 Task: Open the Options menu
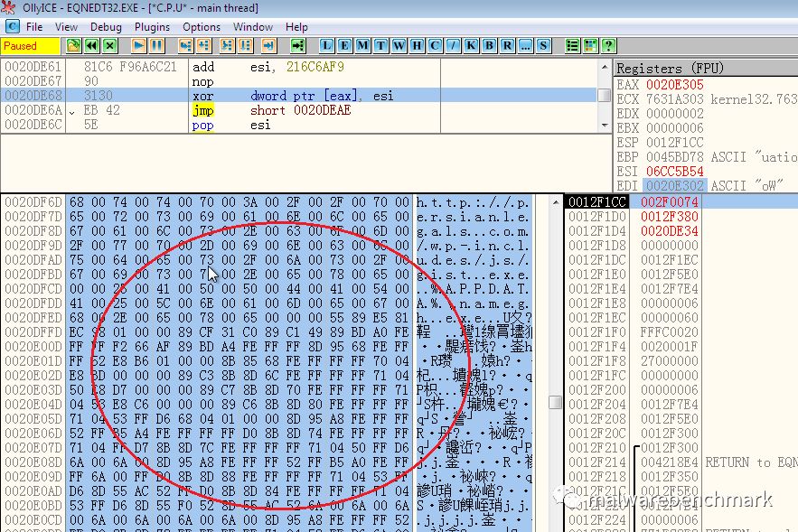pyautogui.click(x=202, y=27)
